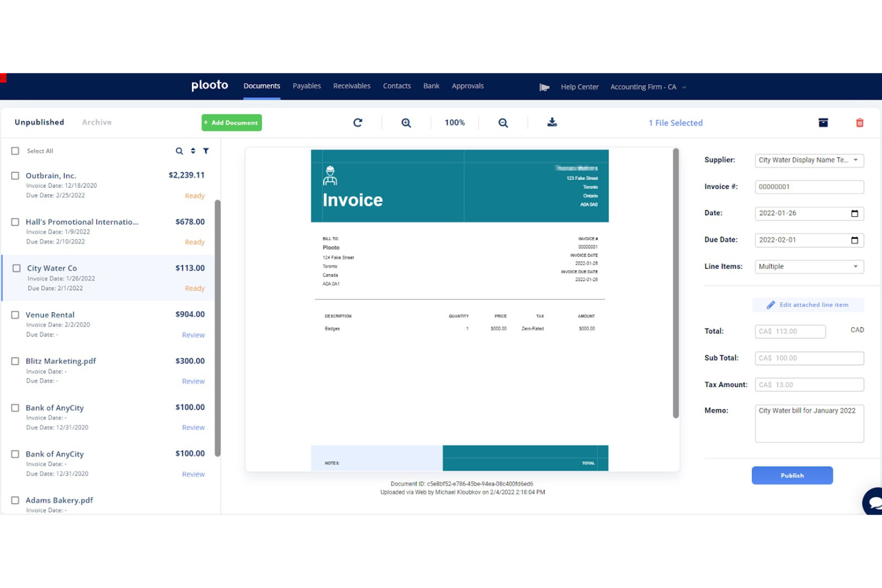
Task: Search the document list
Action: [x=179, y=151]
